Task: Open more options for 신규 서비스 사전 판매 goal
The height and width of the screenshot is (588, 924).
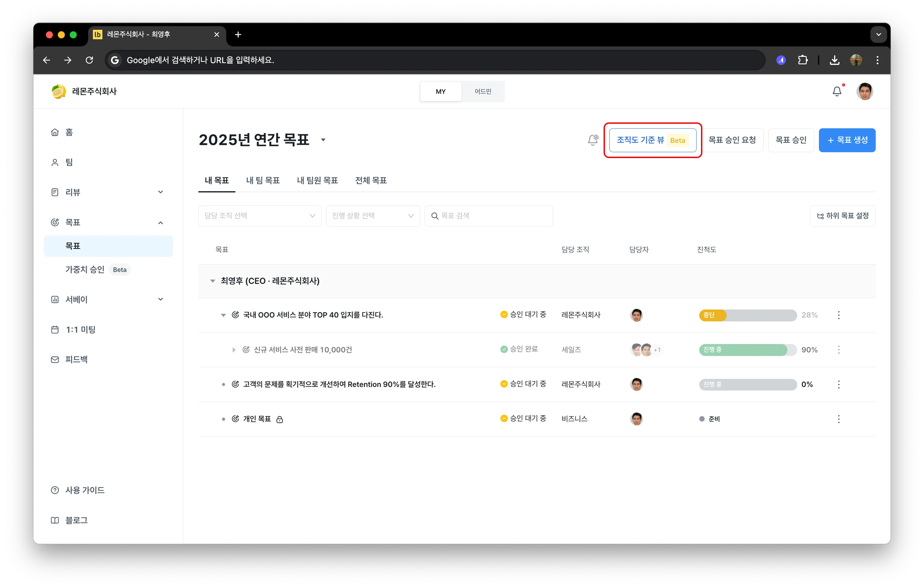Action: pyautogui.click(x=838, y=350)
